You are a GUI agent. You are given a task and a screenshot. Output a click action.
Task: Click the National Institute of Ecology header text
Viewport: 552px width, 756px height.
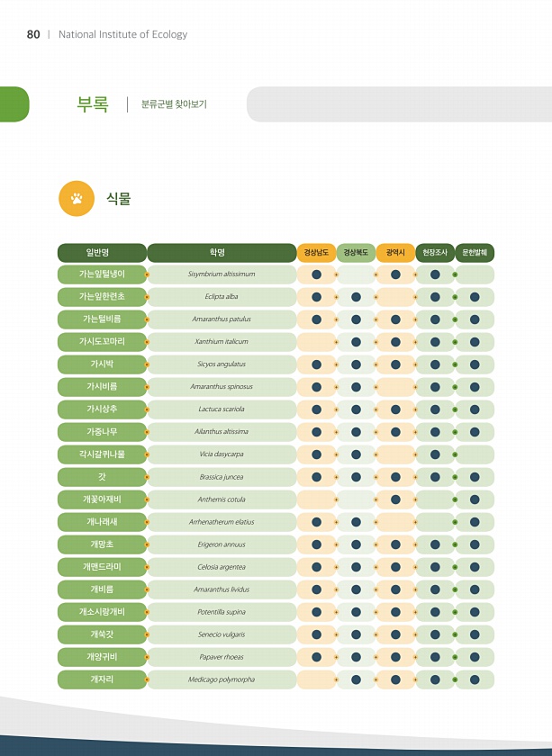(x=122, y=34)
